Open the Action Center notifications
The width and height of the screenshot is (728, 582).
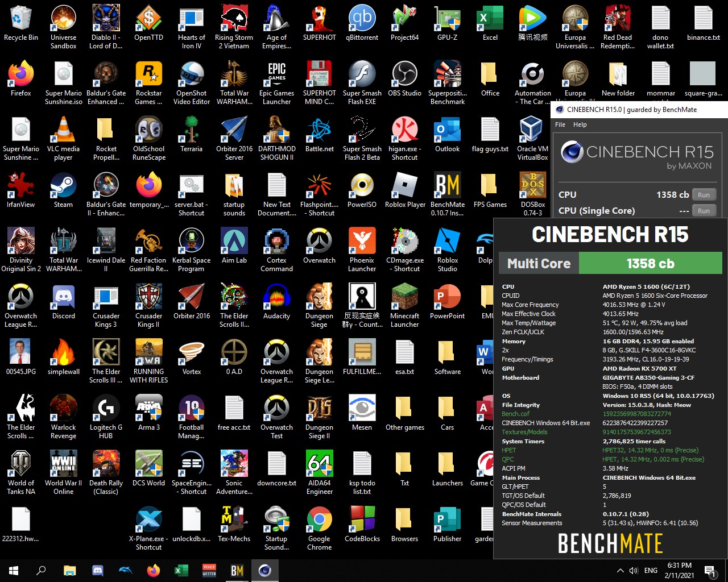coord(710,571)
